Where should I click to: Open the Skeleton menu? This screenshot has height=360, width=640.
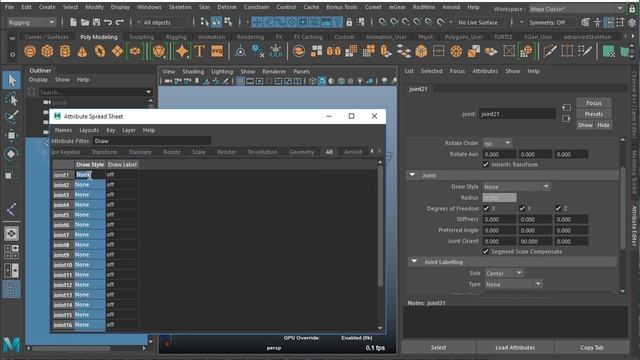click(x=180, y=7)
